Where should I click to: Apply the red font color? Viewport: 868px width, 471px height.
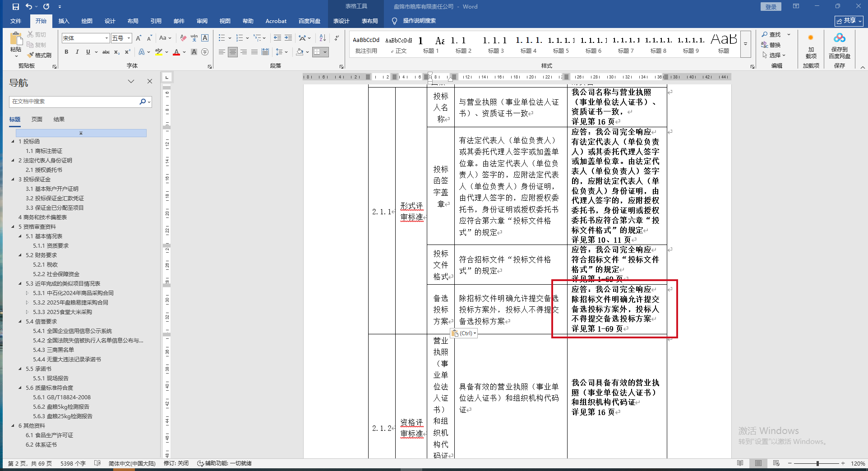coord(176,52)
